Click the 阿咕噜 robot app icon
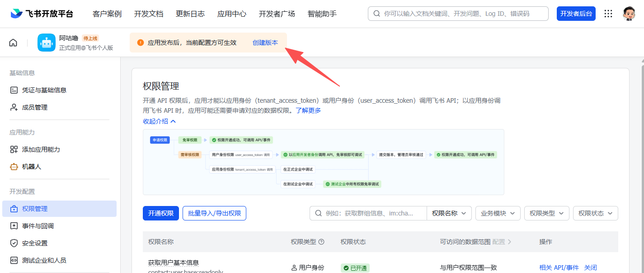Screen dimensions: 644x273 (47, 43)
